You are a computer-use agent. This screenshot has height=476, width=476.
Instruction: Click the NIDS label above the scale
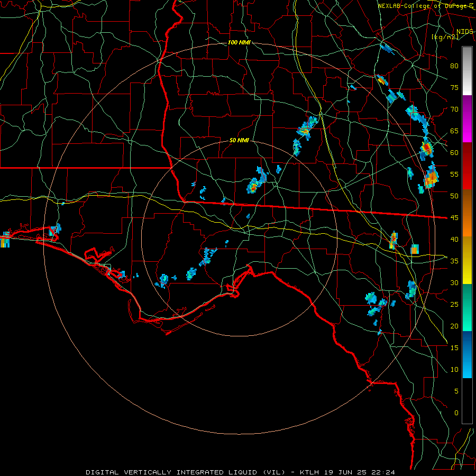pyautogui.click(x=464, y=32)
